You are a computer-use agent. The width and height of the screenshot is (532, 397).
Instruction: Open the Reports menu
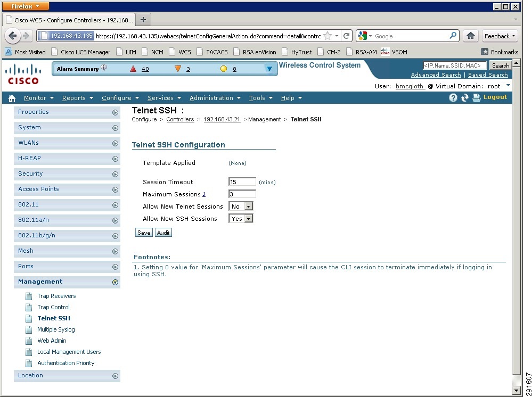pyautogui.click(x=78, y=98)
